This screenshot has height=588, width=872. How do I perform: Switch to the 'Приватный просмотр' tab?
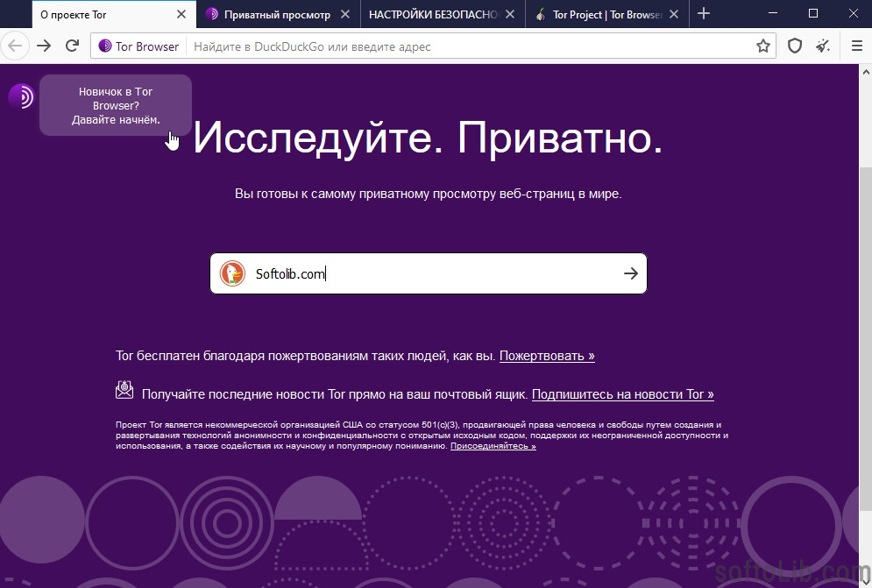(x=279, y=15)
